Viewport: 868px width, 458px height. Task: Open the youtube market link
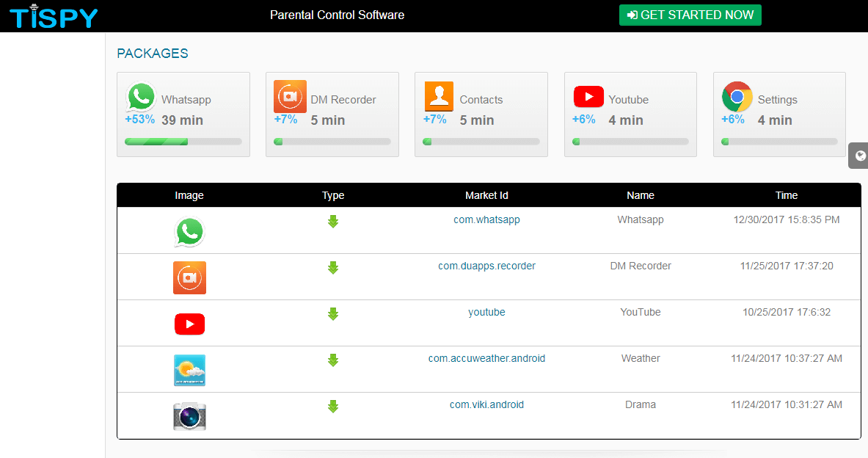coord(486,313)
